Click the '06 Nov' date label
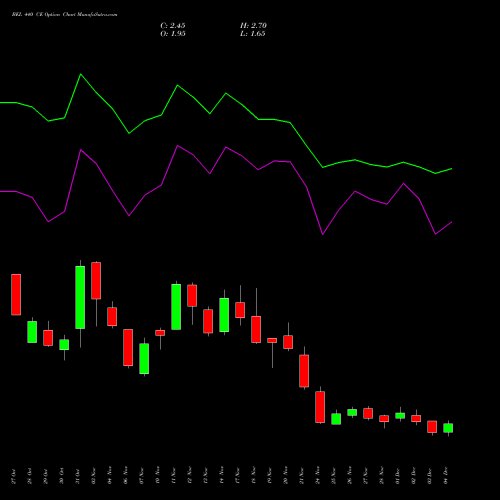Image resolution: width=500 pixels, height=500 pixels. [x=126, y=475]
